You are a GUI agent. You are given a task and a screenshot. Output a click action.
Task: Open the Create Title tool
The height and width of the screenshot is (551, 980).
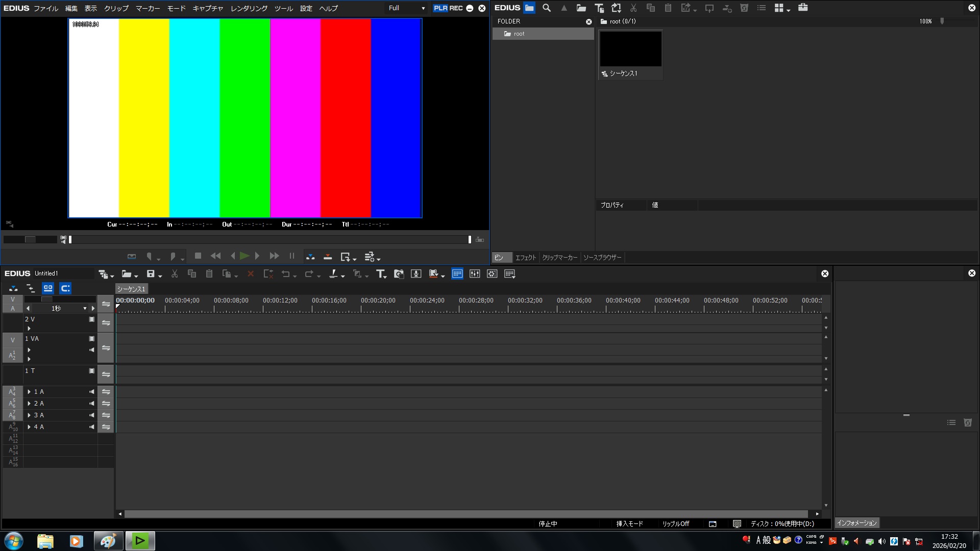380,274
